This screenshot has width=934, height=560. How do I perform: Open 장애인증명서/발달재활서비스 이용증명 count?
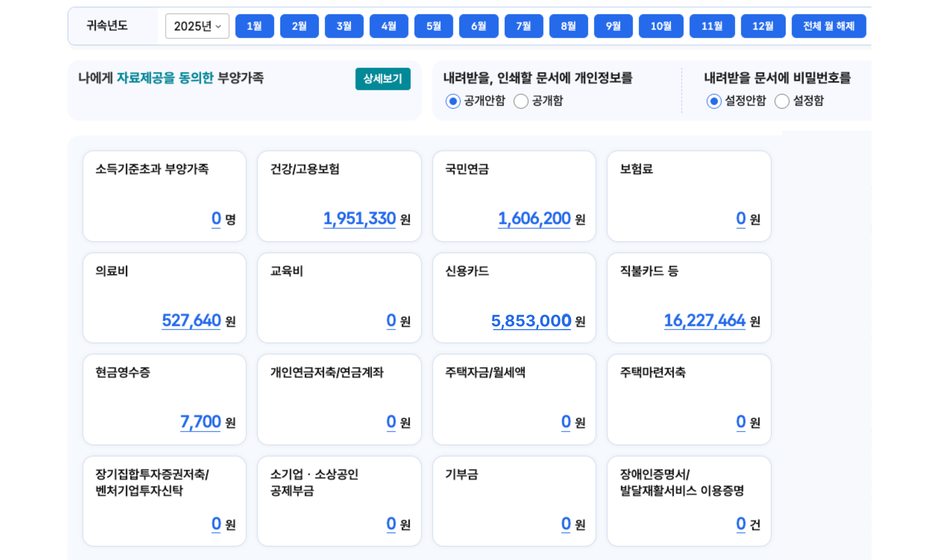coord(740,523)
